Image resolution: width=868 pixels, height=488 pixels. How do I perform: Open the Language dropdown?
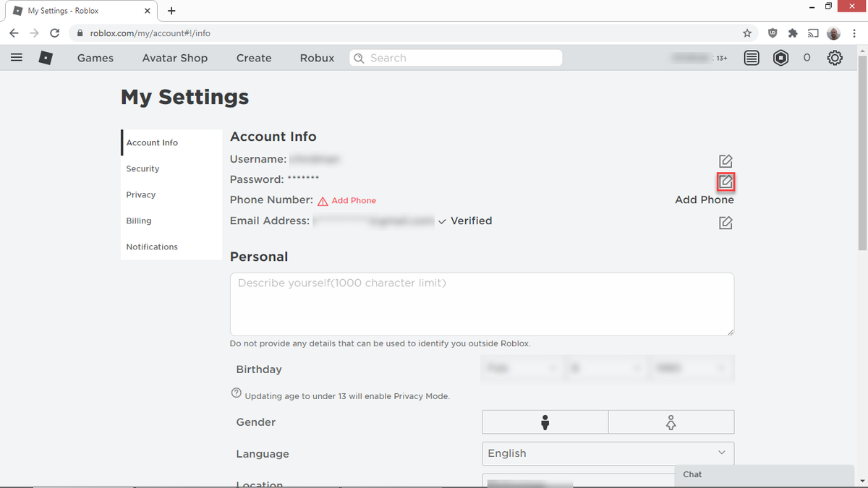pos(608,453)
